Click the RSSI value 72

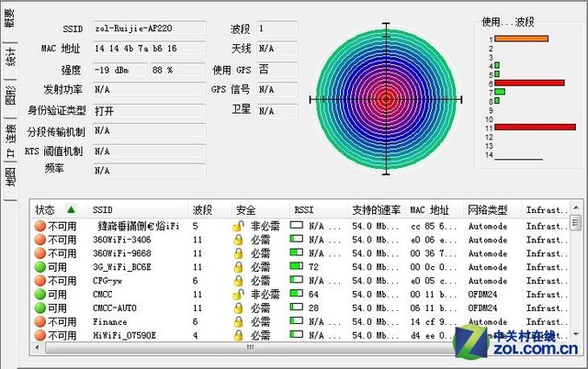313,267
